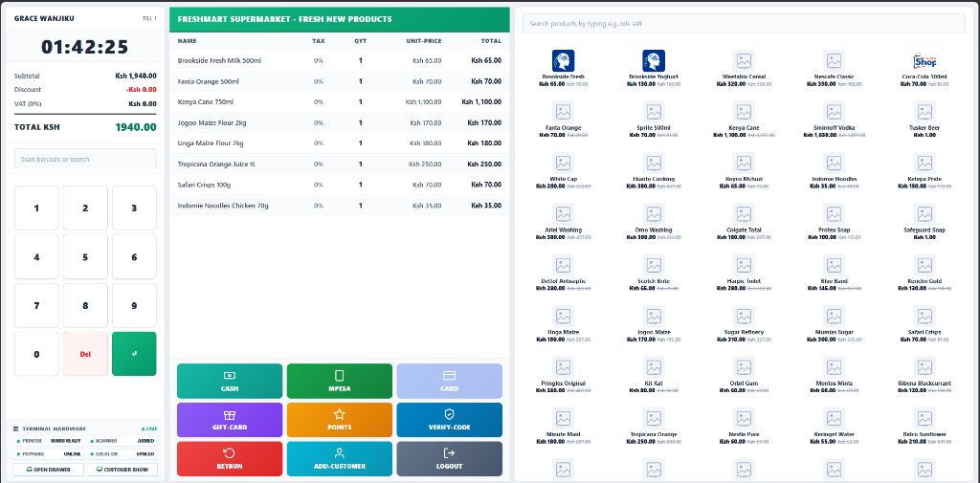
Task: Click the Fanta Orange product image tile
Action: click(563, 112)
